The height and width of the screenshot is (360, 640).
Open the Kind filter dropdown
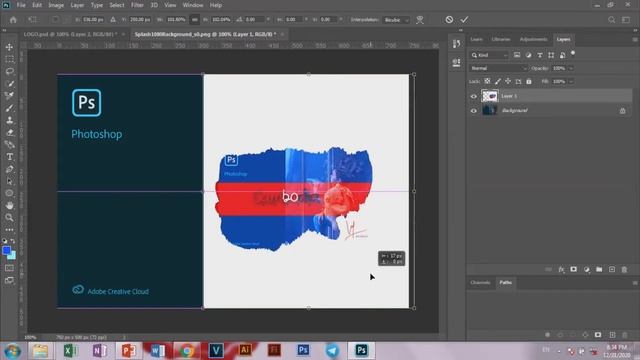tap(489, 55)
